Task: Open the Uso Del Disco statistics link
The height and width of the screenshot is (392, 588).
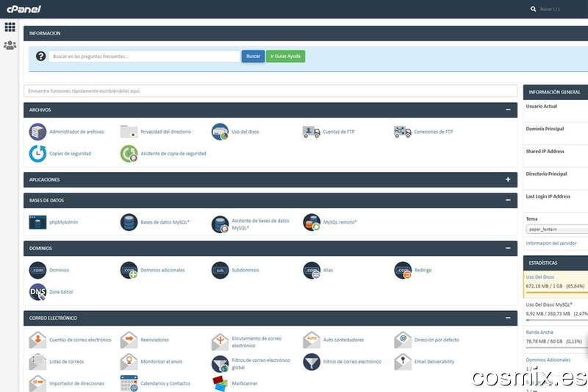Action: [540, 277]
